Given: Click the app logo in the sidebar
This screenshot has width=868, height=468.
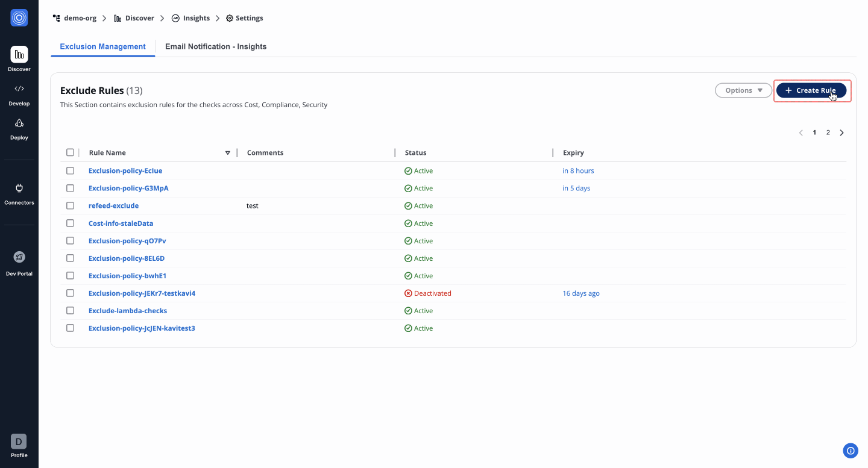Looking at the screenshot, I should [x=19, y=18].
